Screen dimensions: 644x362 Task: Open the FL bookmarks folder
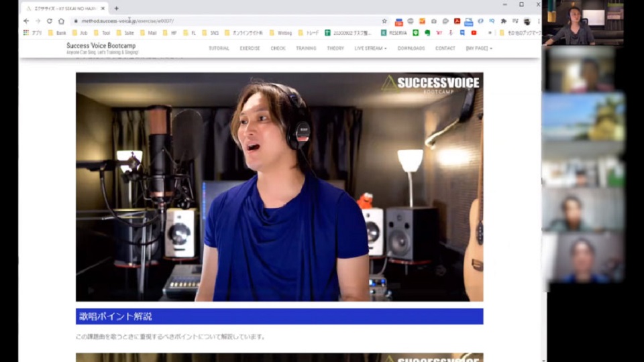click(189, 33)
